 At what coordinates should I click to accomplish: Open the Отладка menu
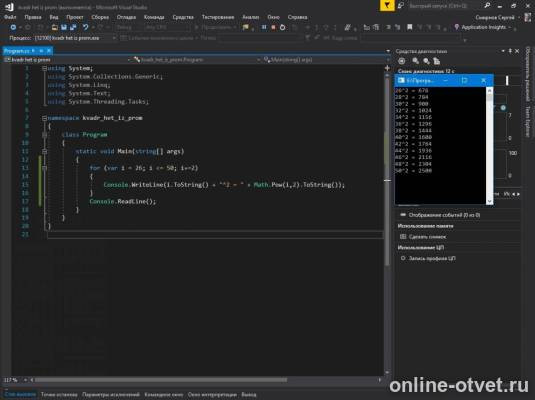coord(126,17)
